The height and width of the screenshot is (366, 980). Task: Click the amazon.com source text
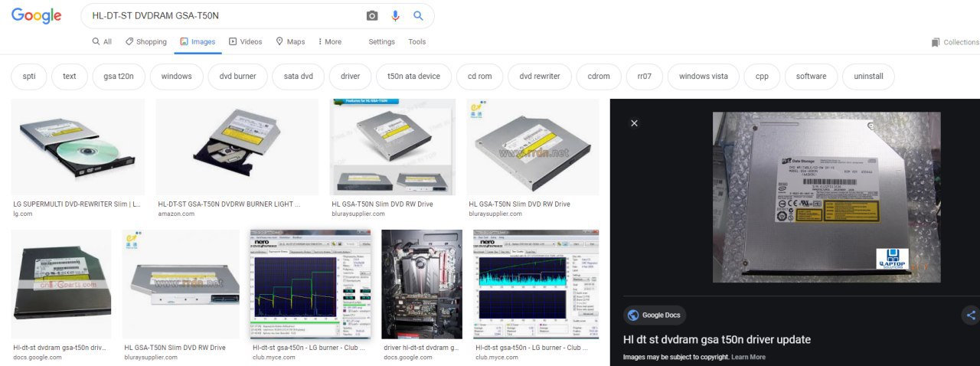176,214
